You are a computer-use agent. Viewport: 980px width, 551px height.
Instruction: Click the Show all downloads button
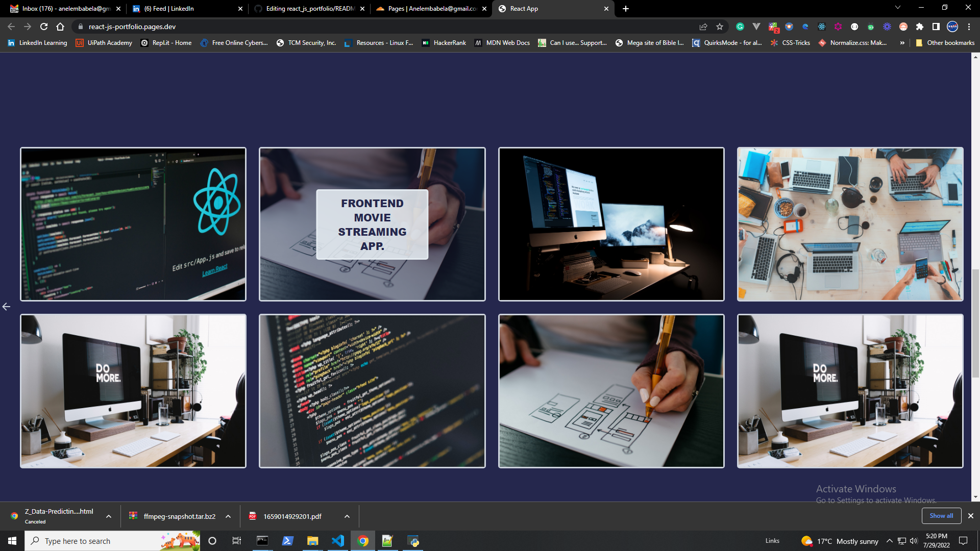click(x=941, y=516)
